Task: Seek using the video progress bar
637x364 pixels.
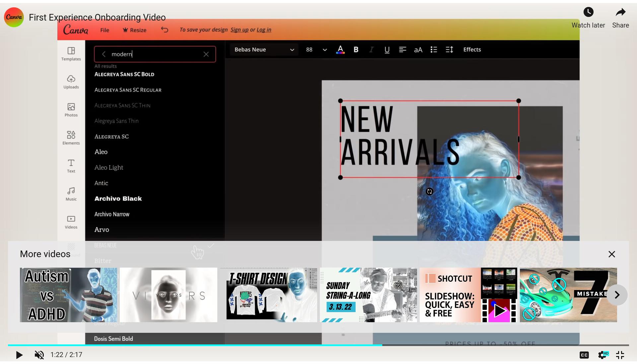Action: 318,345
